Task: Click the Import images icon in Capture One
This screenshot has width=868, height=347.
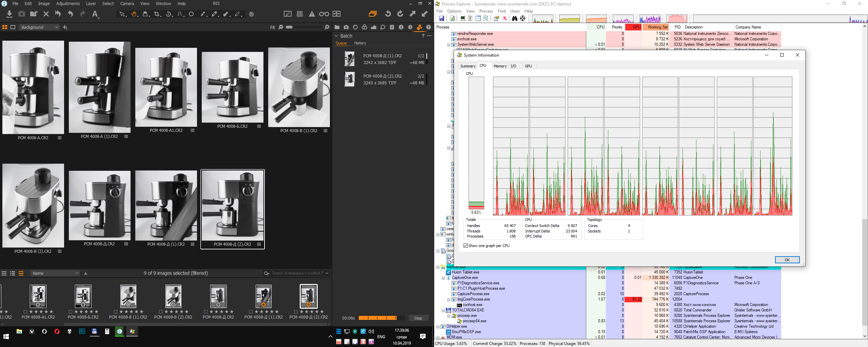Action: pos(9,14)
